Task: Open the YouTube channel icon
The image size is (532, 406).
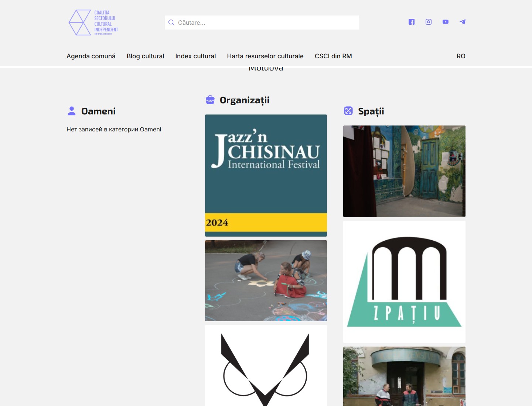Action: pos(446,22)
